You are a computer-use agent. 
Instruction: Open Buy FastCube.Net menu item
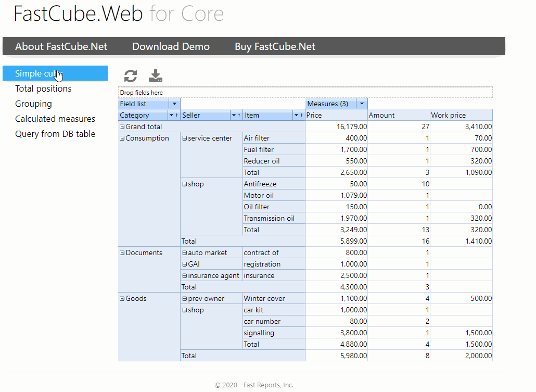tap(275, 46)
